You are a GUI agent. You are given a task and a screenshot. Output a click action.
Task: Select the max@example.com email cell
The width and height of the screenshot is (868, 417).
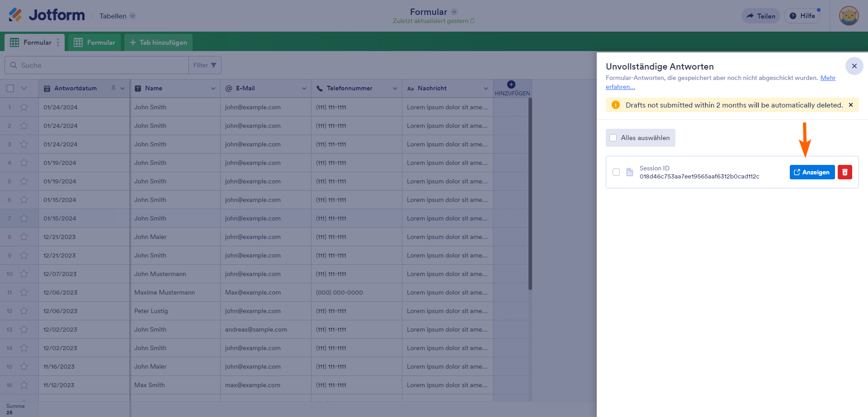click(266, 385)
